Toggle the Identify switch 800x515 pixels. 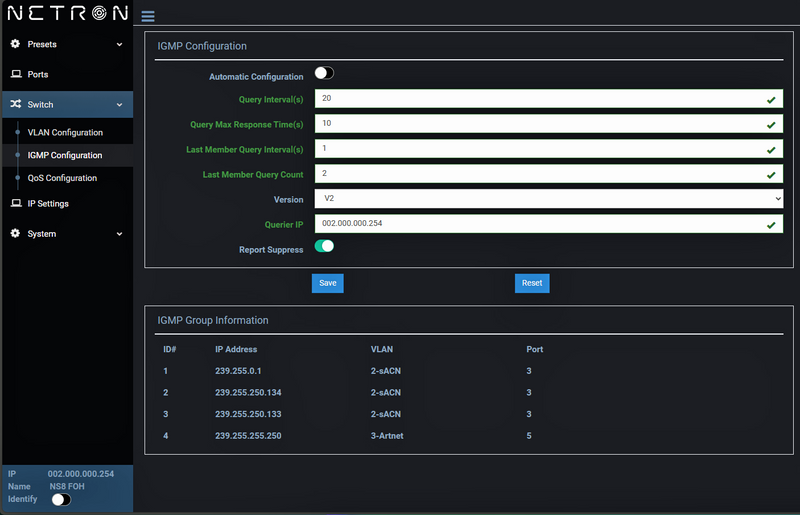pyautogui.click(x=61, y=499)
